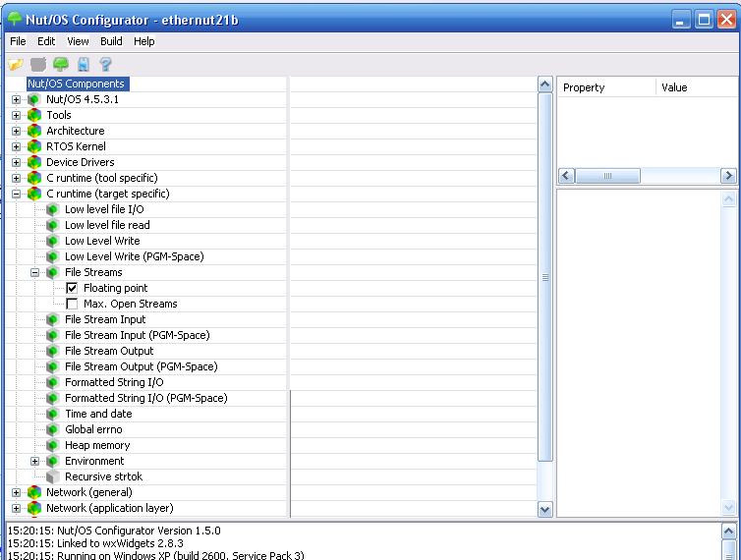Select Low Level Write (PGM-Space) item
The width and height of the screenshot is (741, 560).
coord(135,256)
